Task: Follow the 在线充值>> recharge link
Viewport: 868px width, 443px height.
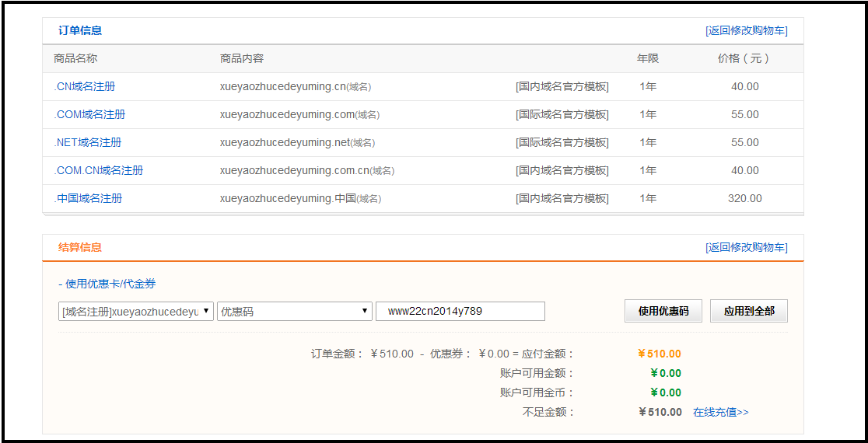Action: click(x=720, y=412)
